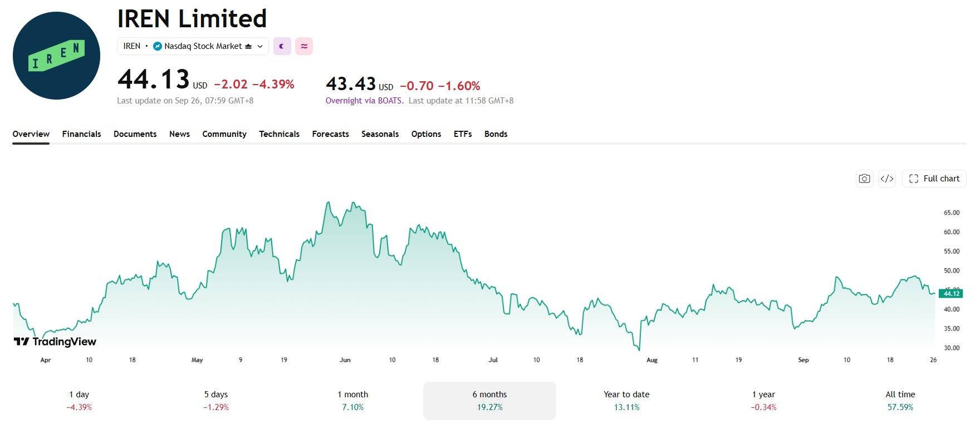Click the 44.12 current price label on axis
Viewport: 980px width, 434px height.
(951, 294)
